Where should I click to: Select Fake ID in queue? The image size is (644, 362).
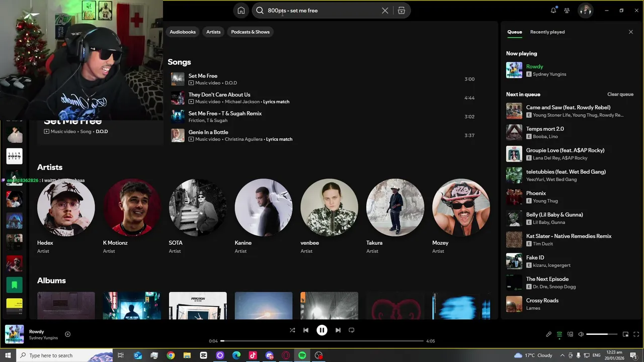pyautogui.click(x=570, y=261)
